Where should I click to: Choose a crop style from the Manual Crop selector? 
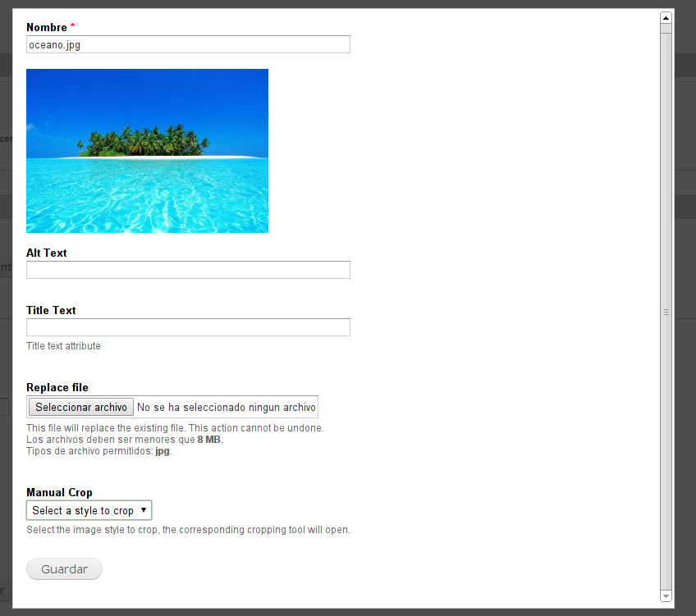click(89, 509)
